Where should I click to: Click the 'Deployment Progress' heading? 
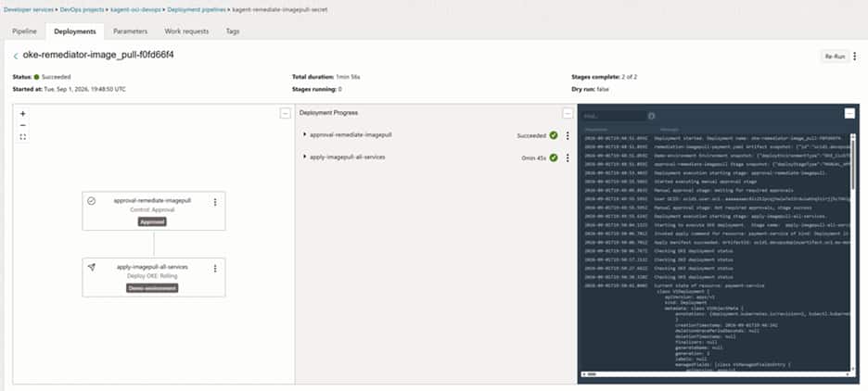tap(328, 113)
